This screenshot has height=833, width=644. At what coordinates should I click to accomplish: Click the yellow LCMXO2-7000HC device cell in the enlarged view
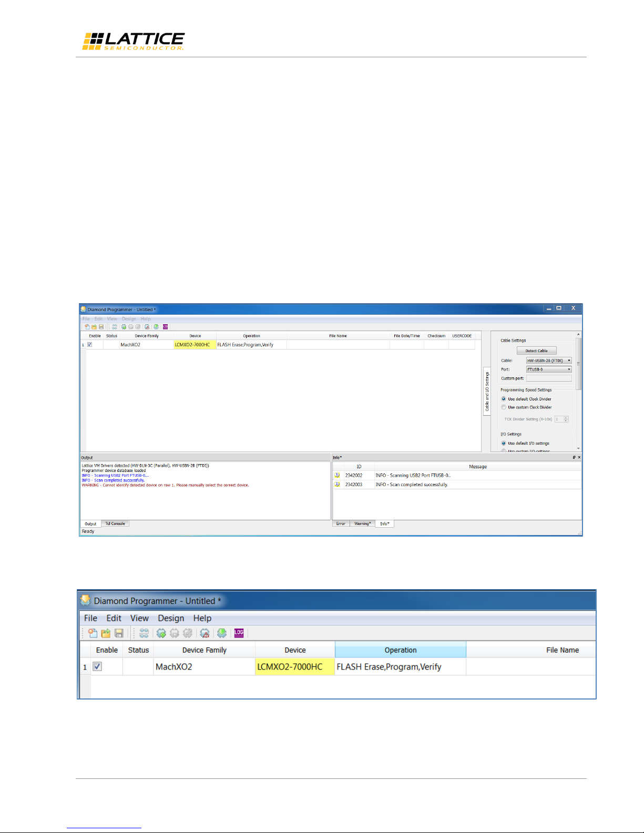pyautogui.click(x=295, y=666)
